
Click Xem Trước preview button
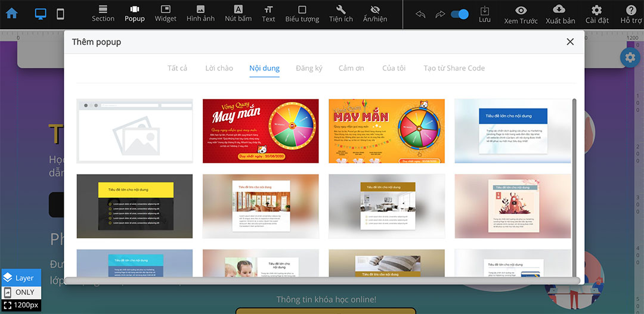(521, 14)
